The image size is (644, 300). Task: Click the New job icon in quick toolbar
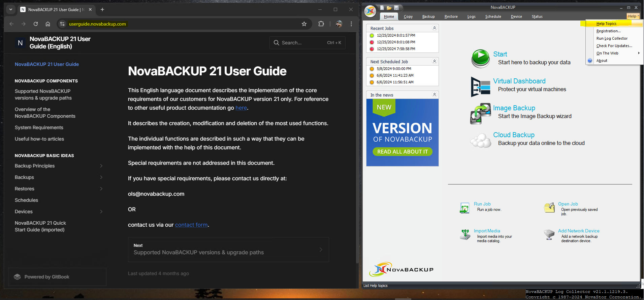tap(382, 7)
